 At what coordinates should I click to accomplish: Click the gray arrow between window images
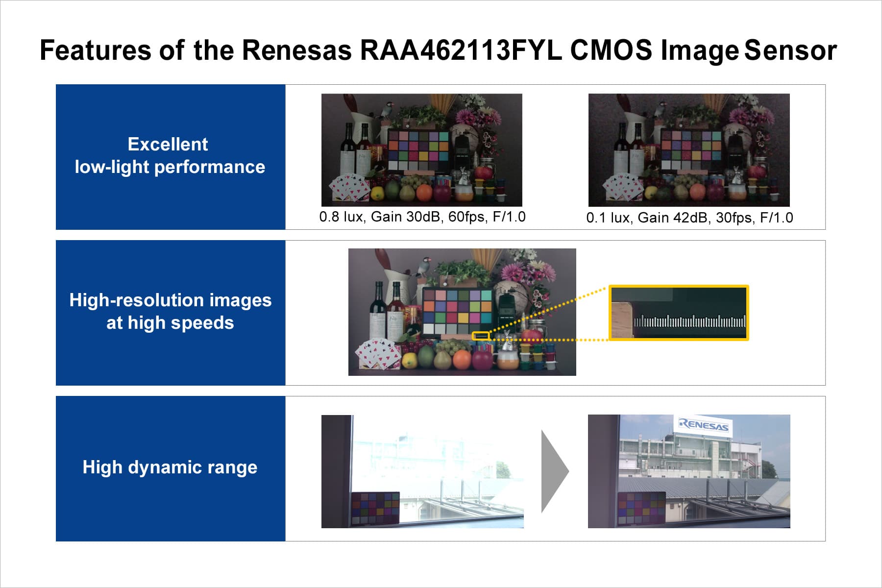[555, 471]
